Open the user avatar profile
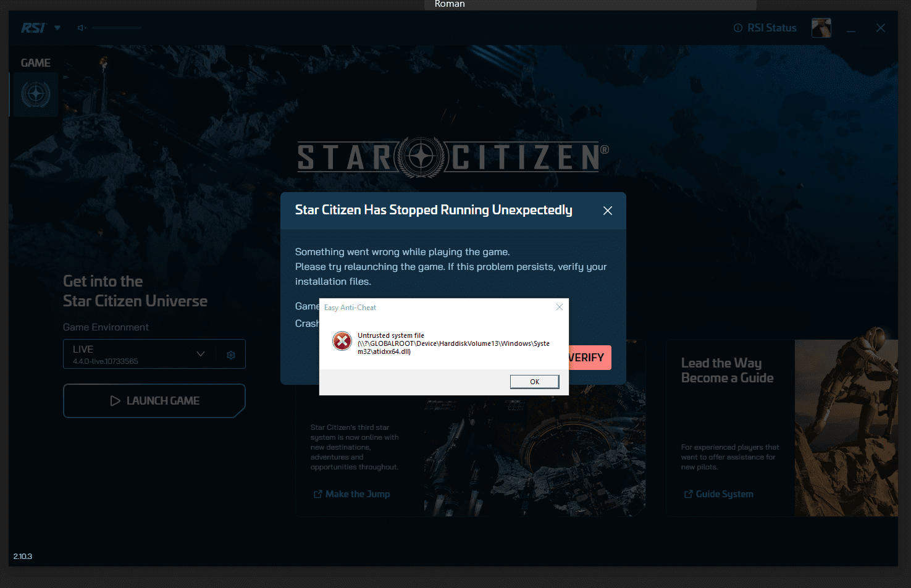The image size is (911, 588). click(821, 28)
